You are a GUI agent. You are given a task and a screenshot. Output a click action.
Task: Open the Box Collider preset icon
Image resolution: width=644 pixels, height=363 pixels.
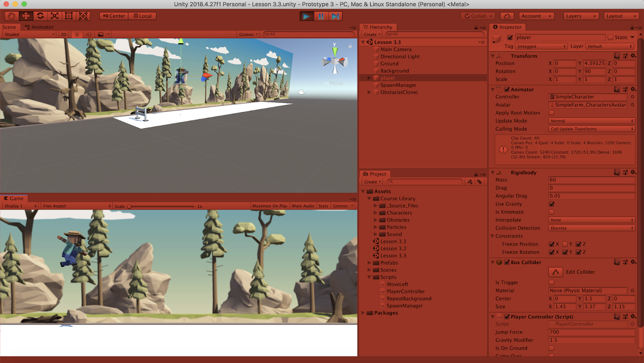tap(625, 262)
